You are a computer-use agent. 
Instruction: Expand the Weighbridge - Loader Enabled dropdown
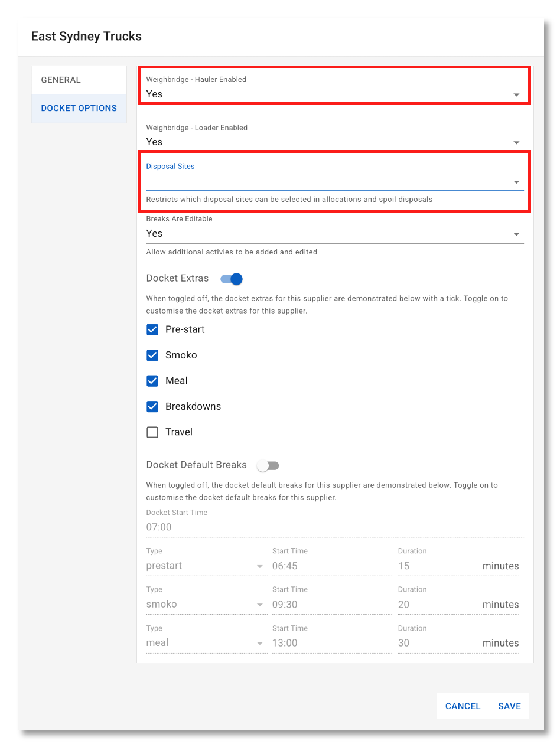(334, 142)
